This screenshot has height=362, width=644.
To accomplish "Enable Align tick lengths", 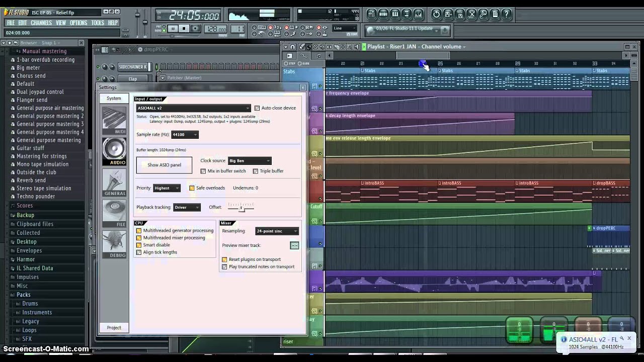I will click(x=139, y=252).
